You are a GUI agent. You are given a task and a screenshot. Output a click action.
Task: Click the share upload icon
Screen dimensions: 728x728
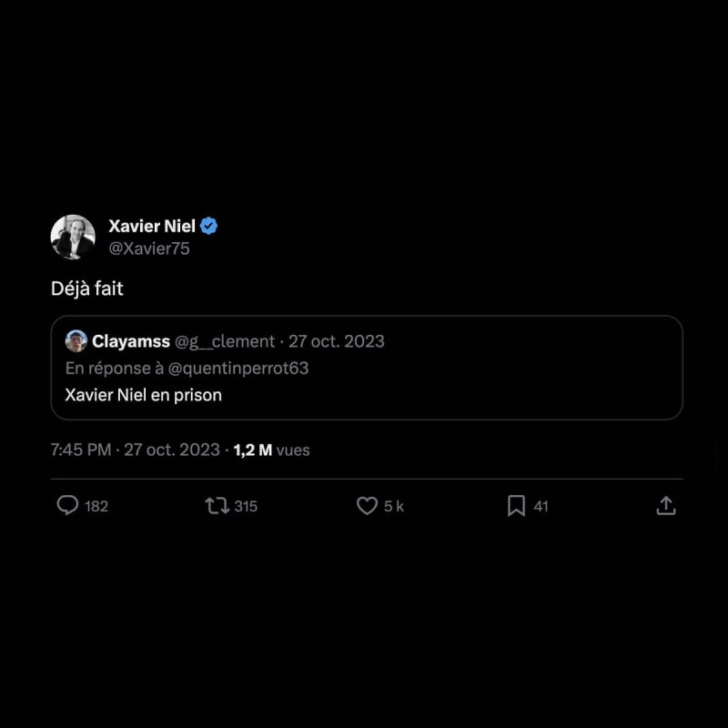(666, 506)
